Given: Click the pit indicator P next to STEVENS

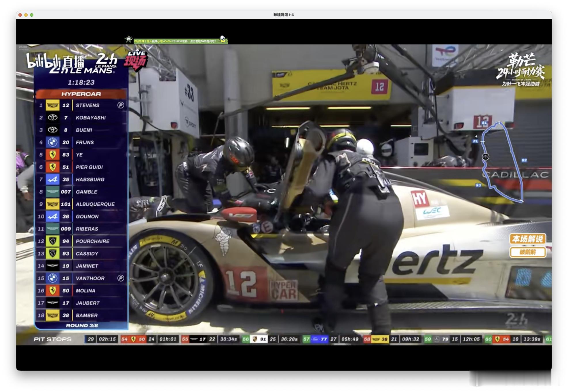Looking at the screenshot, I should [x=121, y=105].
